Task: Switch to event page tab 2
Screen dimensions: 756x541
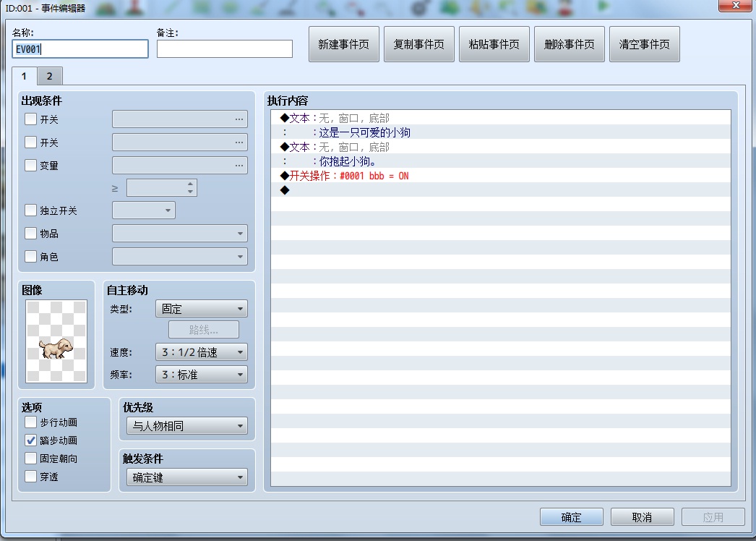Action: tap(49, 76)
